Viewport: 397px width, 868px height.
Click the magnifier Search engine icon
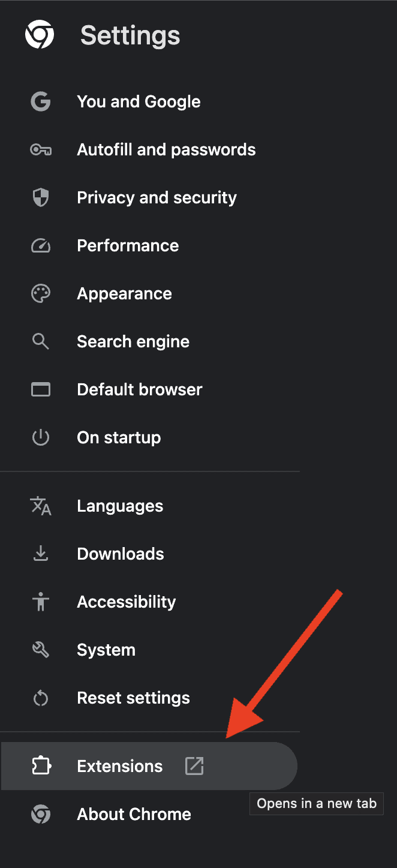point(41,341)
